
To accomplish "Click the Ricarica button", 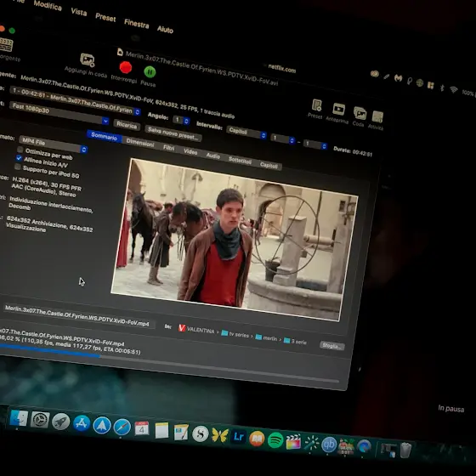I will click(x=127, y=125).
